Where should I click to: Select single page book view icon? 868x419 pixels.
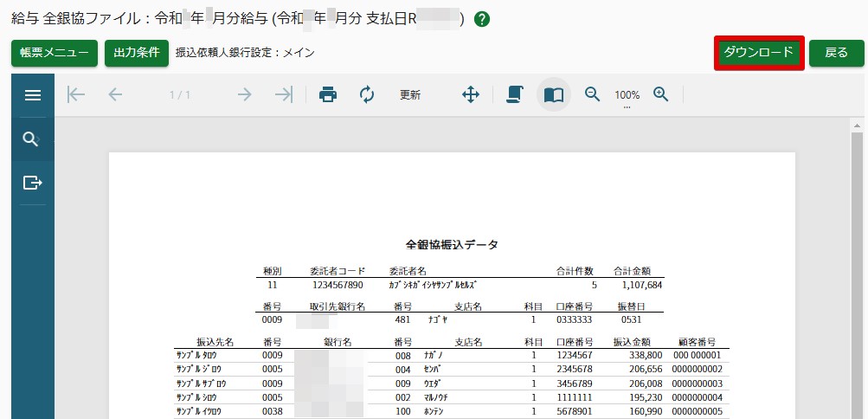tap(554, 95)
